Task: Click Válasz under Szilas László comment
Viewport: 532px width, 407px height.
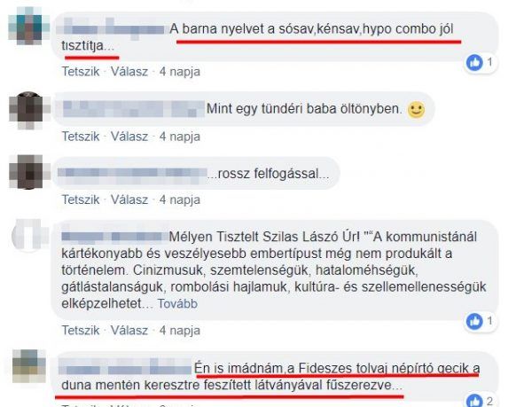Action: tap(129, 330)
